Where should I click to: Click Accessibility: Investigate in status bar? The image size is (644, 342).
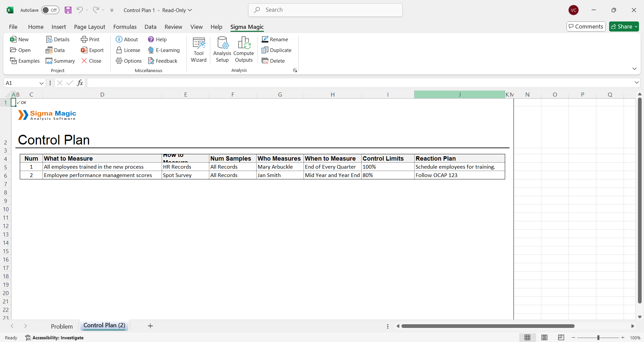55,338
